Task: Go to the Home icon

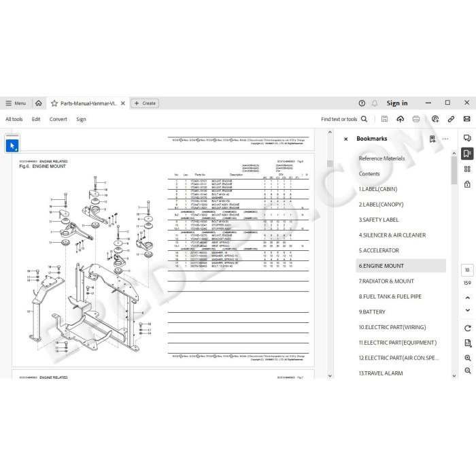Action: click(39, 103)
